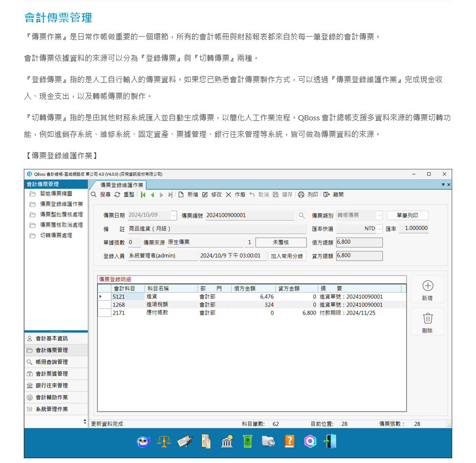Viewport: 476px width, 463px height.
Task: Open the 傳票類別 voucher type dropdown
Action: 379,216
